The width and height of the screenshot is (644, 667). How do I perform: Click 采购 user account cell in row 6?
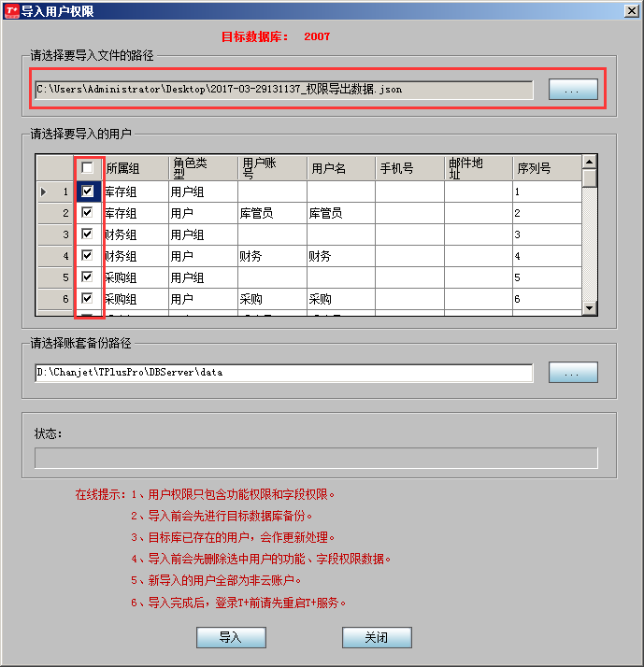pyautogui.click(x=272, y=299)
